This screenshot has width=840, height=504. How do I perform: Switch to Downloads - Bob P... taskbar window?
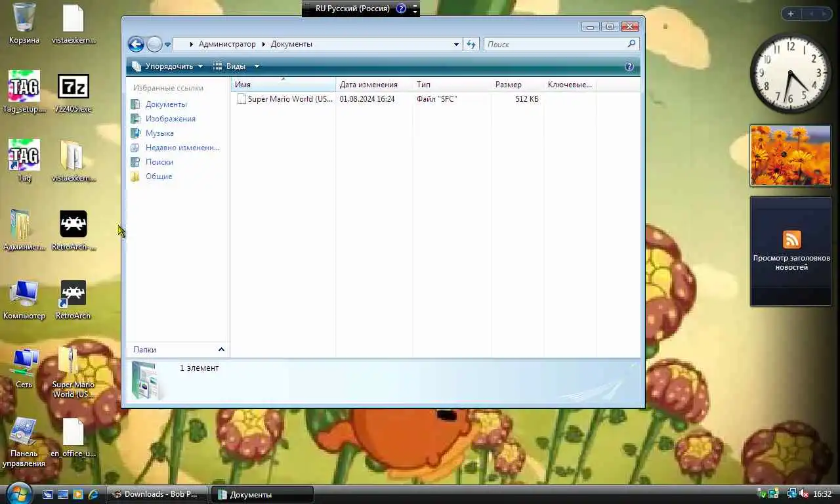157,494
